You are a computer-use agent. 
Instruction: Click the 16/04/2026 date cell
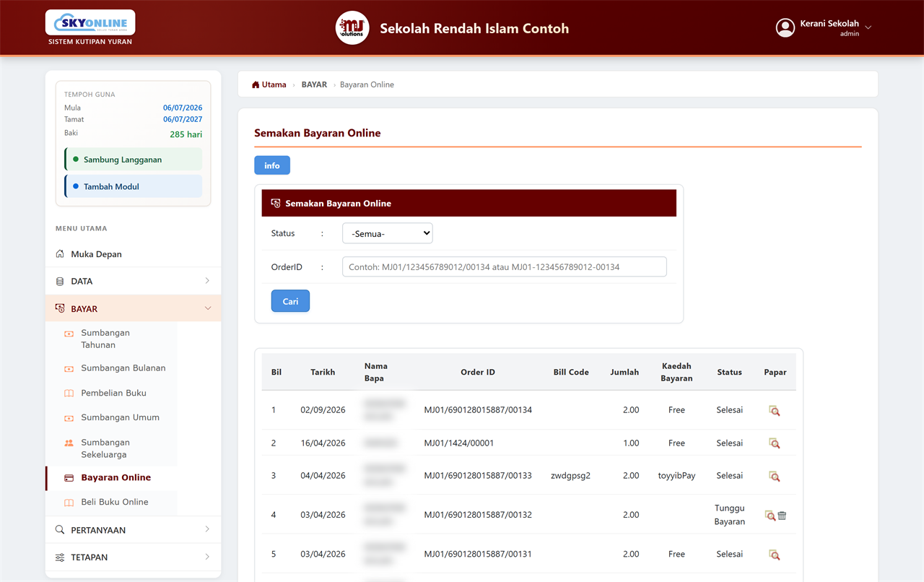coord(323,443)
